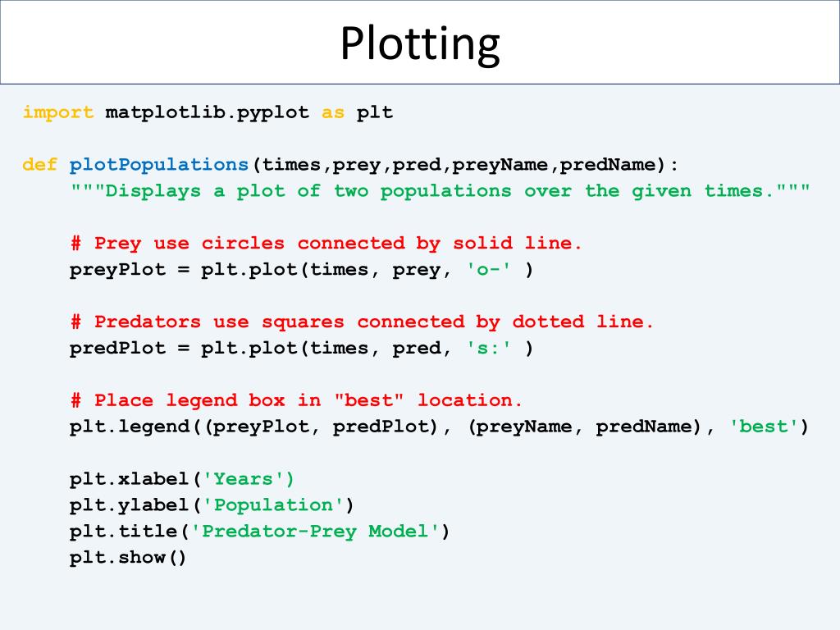The width and height of the screenshot is (840, 630).
Task: Click the 'Predator-Prey Model' title string
Action: tap(314, 532)
